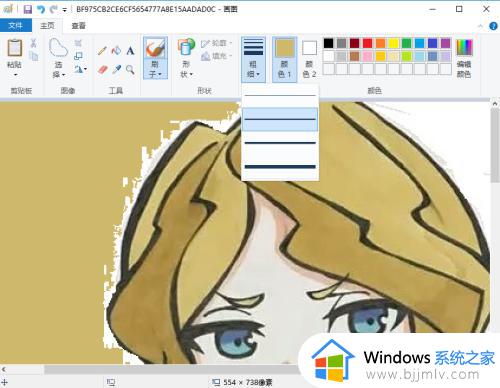Viewport: 500px width, 388px height.
Task: Choose the highlighted second line thickness
Action: pos(280,119)
